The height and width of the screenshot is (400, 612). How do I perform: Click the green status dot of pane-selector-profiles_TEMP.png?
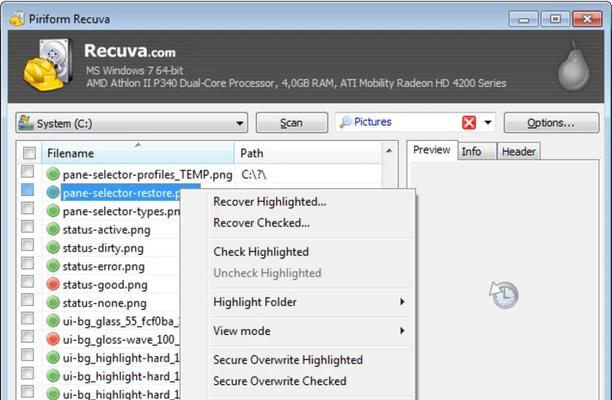tap(53, 174)
